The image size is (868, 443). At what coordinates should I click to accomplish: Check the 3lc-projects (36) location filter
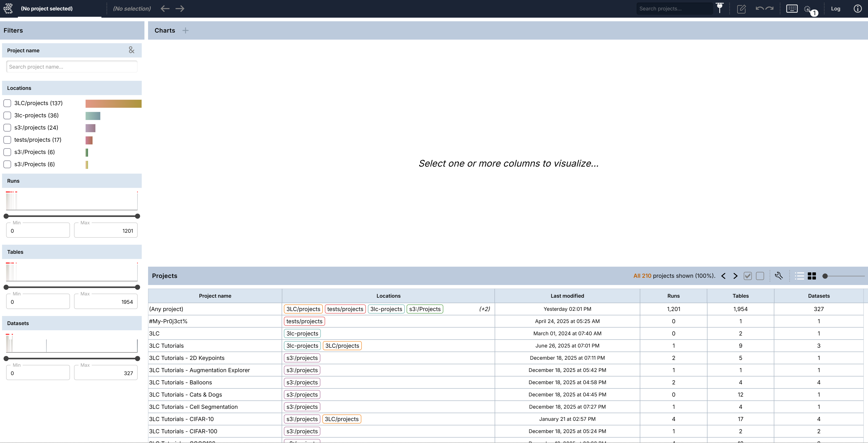click(7, 115)
